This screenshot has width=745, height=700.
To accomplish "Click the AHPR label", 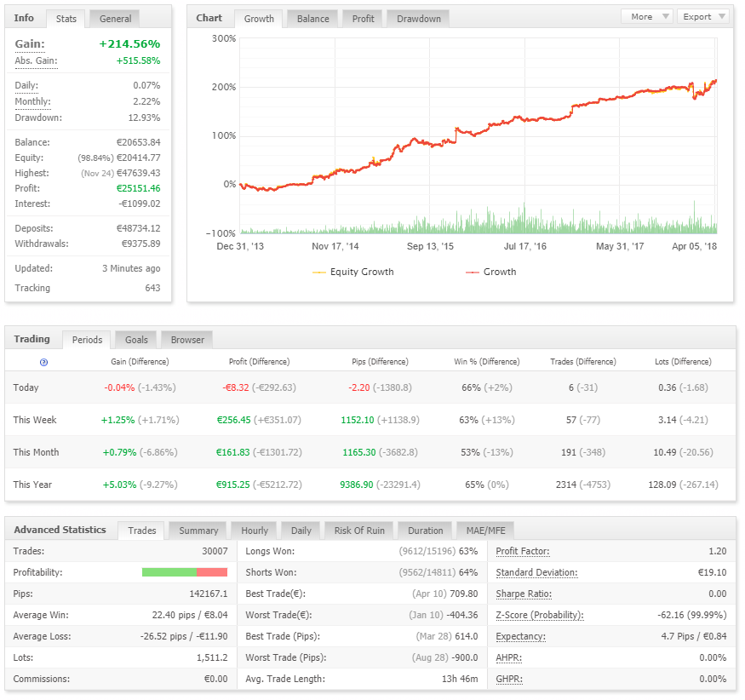I will tap(509, 657).
